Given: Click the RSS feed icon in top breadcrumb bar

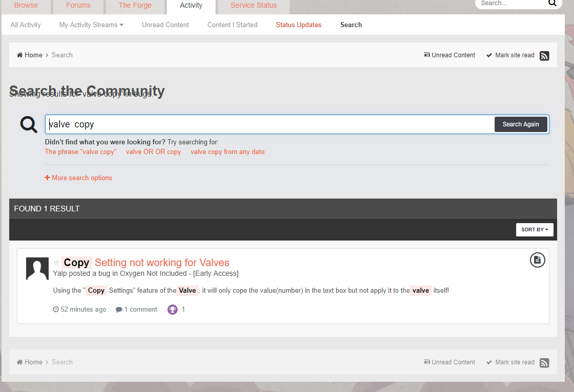Looking at the screenshot, I should pos(544,56).
